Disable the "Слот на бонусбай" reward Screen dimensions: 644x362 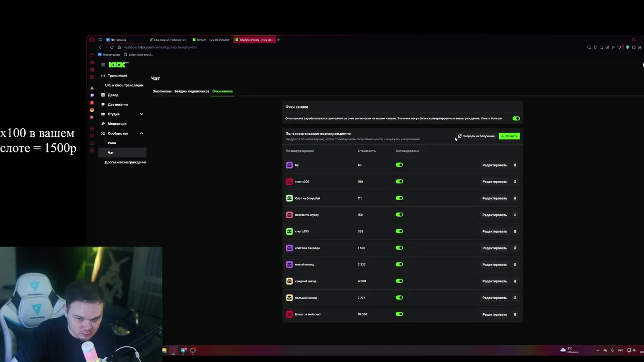point(399,198)
